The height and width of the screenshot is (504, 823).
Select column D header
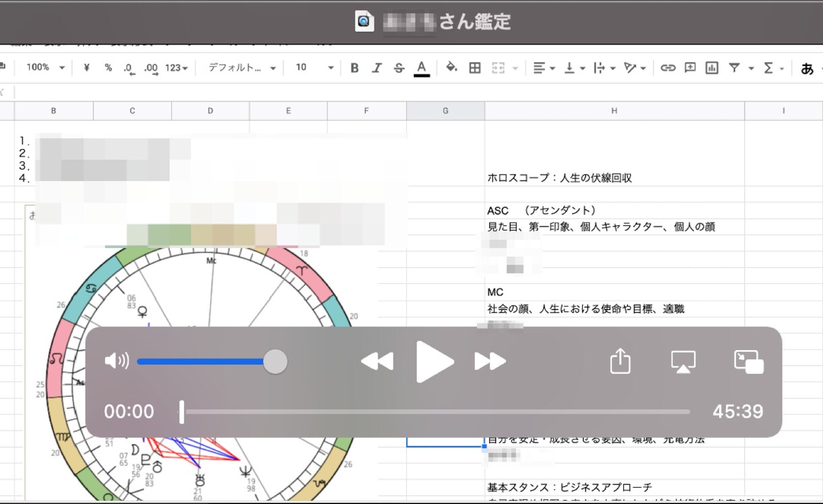[x=210, y=111]
